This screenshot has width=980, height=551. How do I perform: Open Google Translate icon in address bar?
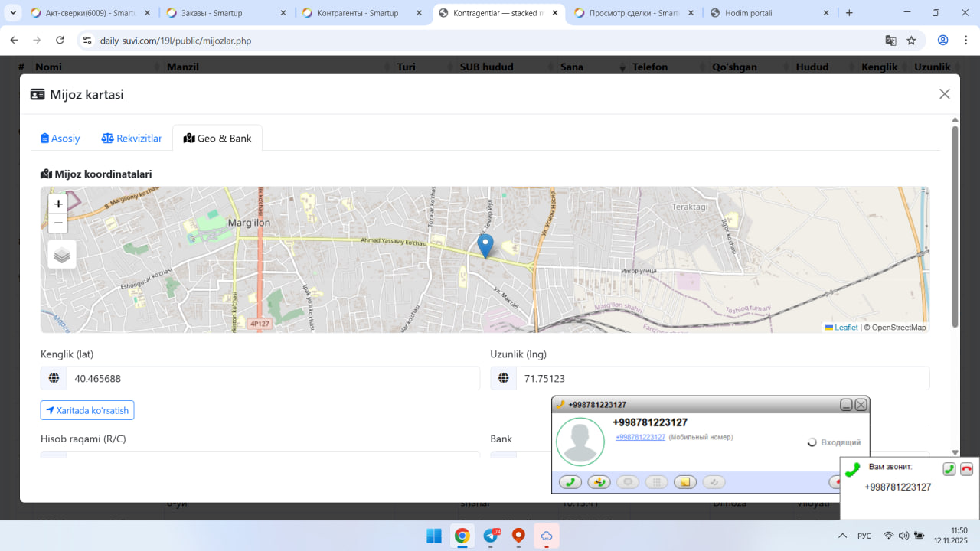[x=890, y=41]
